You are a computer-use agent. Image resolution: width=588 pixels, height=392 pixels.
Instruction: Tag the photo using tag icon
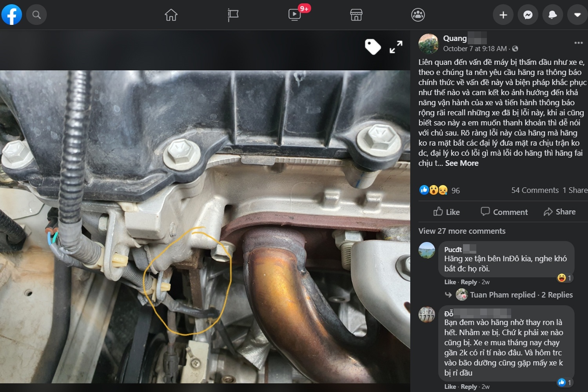[372, 47]
